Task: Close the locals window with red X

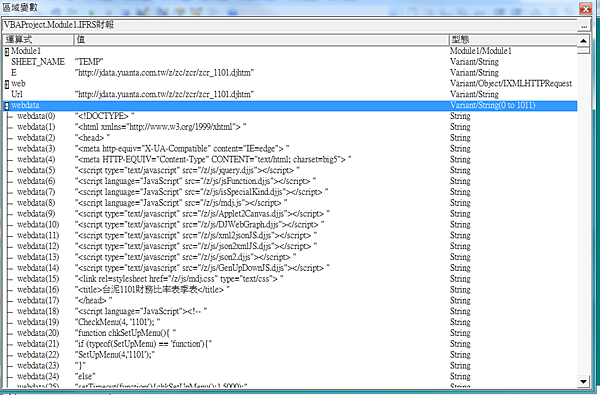Action: point(585,8)
